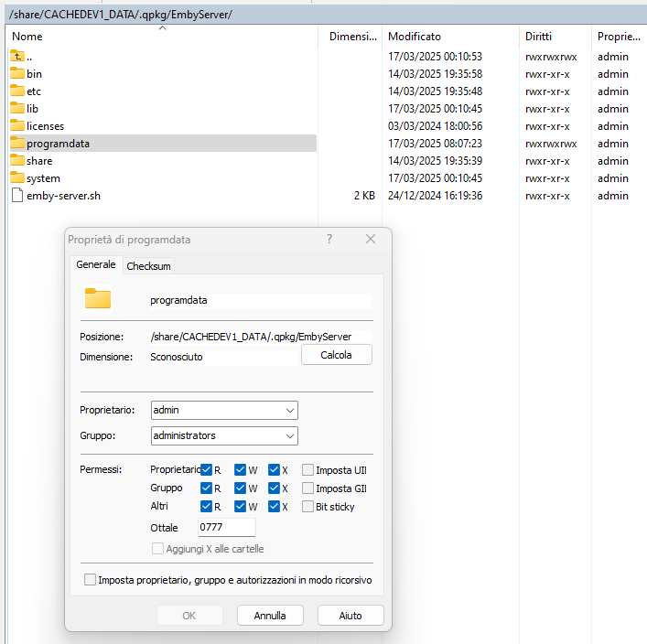The image size is (647, 644).
Task: Switch to the Checksum tab
Action: pos(148,266)
